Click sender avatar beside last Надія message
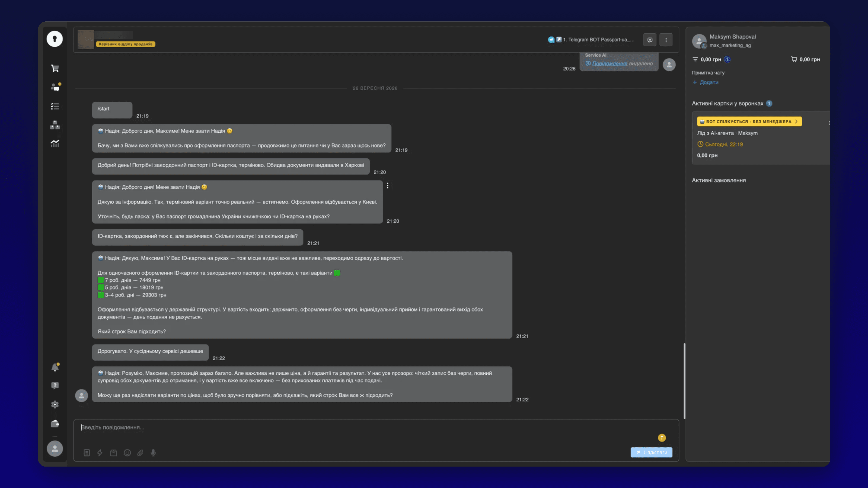The width and height of the screenshot is (868, 488). (x=82, y=395)
